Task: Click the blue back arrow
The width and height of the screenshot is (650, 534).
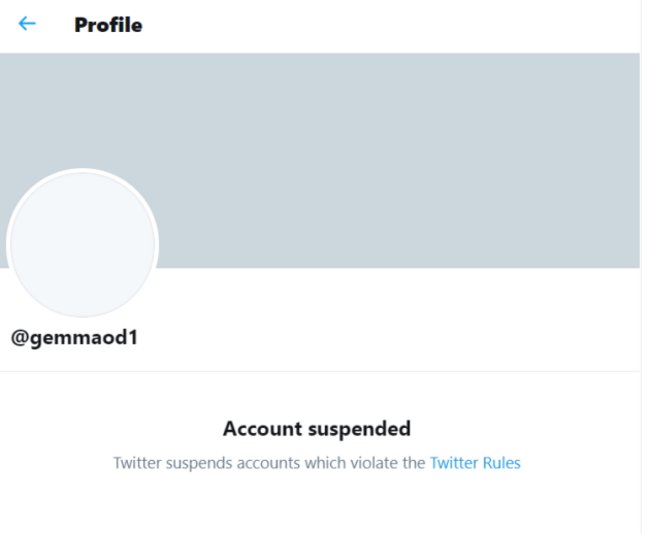Action: point(27,24)
